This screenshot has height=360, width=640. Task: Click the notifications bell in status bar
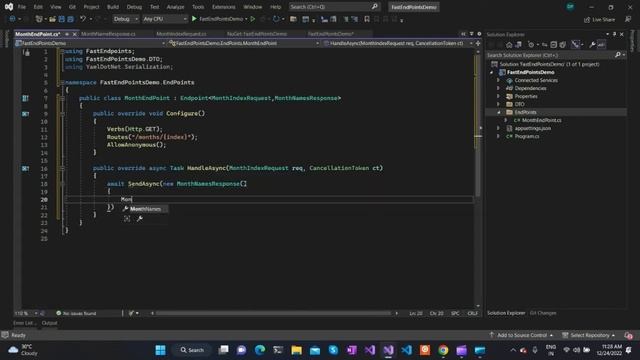(x=629, y=336)
